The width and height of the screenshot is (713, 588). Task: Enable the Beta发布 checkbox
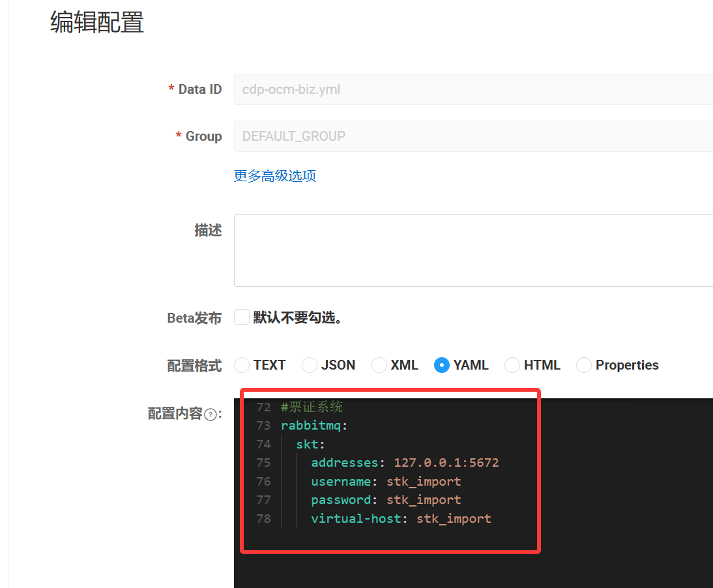click(x=241, y=317)
